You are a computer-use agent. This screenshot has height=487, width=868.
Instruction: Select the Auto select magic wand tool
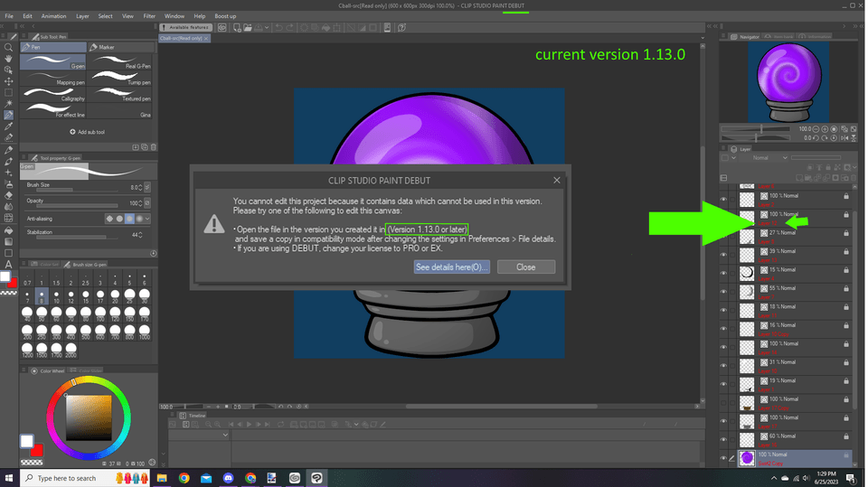[x=8, y=104]
